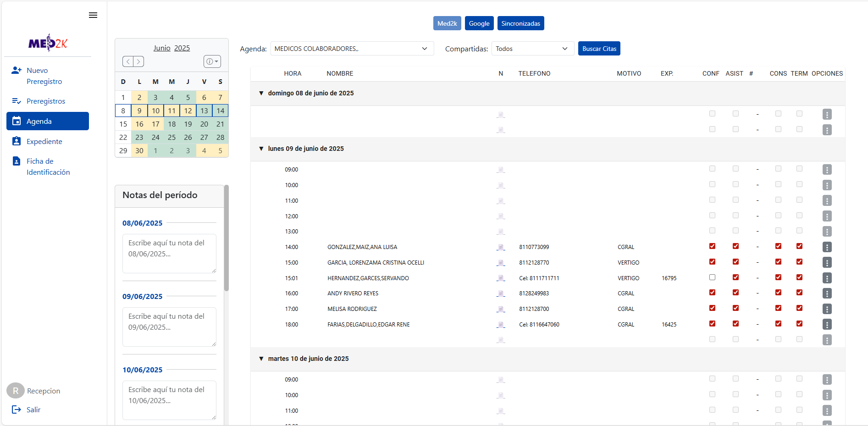Open the Compartidas dropdown
This screenshot has height=426, width=868.
532,49
